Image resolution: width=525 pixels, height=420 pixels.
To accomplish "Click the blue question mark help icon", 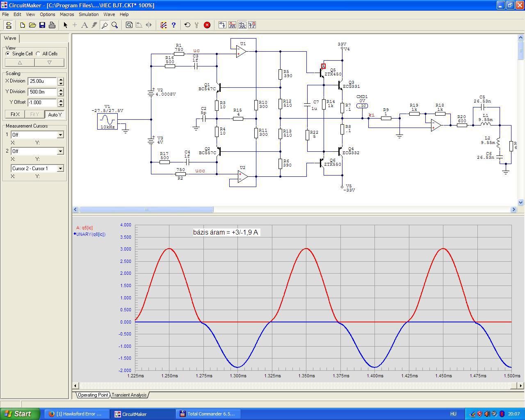I will pyautogui.click(x=173, y=25).
